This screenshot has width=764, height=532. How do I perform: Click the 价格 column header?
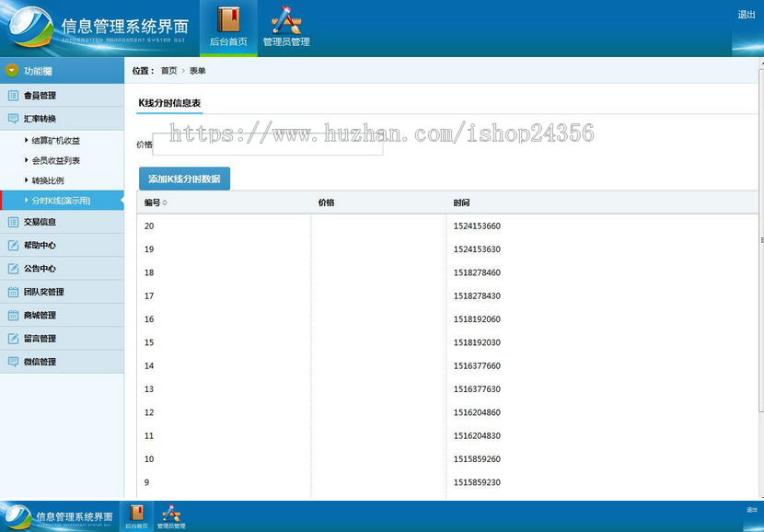click(x=326, y=202)
